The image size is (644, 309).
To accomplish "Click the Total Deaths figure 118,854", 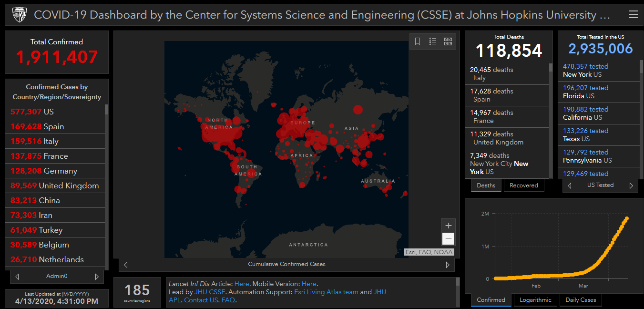I will tap(509, 51).
